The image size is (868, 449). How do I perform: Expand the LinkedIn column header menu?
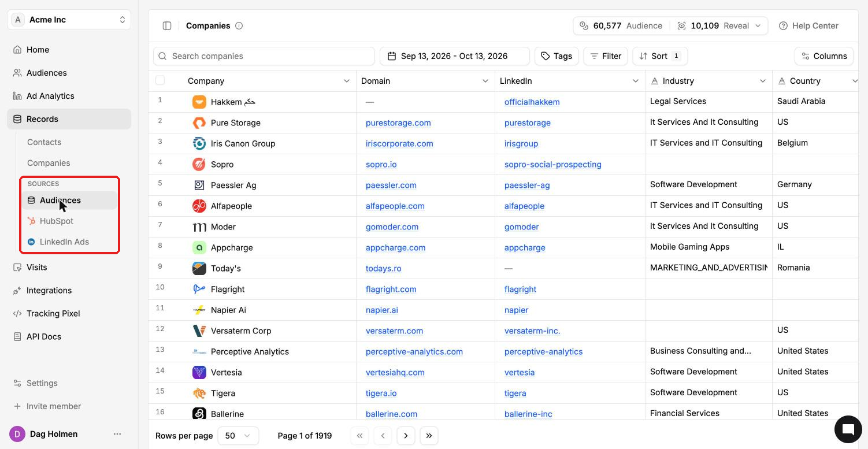(636, 81)
